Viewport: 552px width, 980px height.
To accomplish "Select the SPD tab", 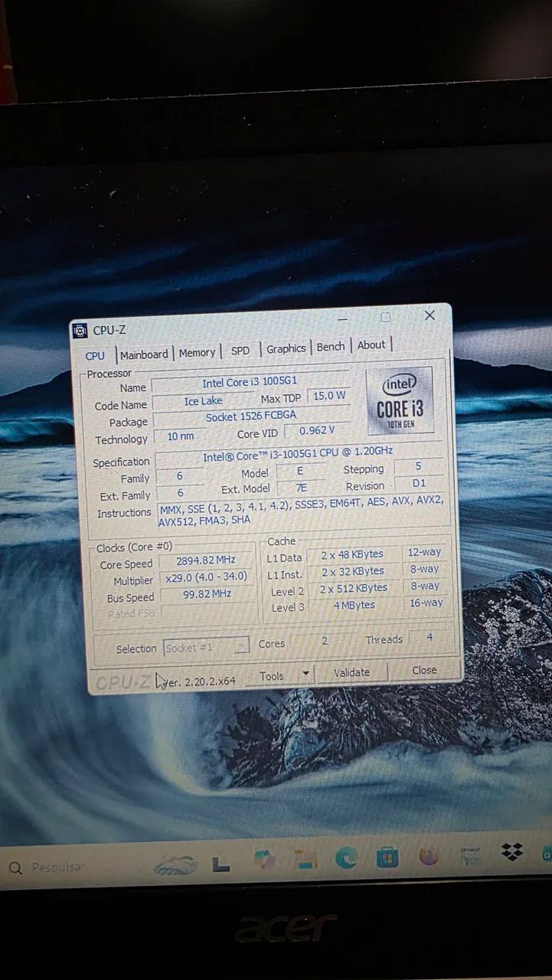I will point(240,350).
